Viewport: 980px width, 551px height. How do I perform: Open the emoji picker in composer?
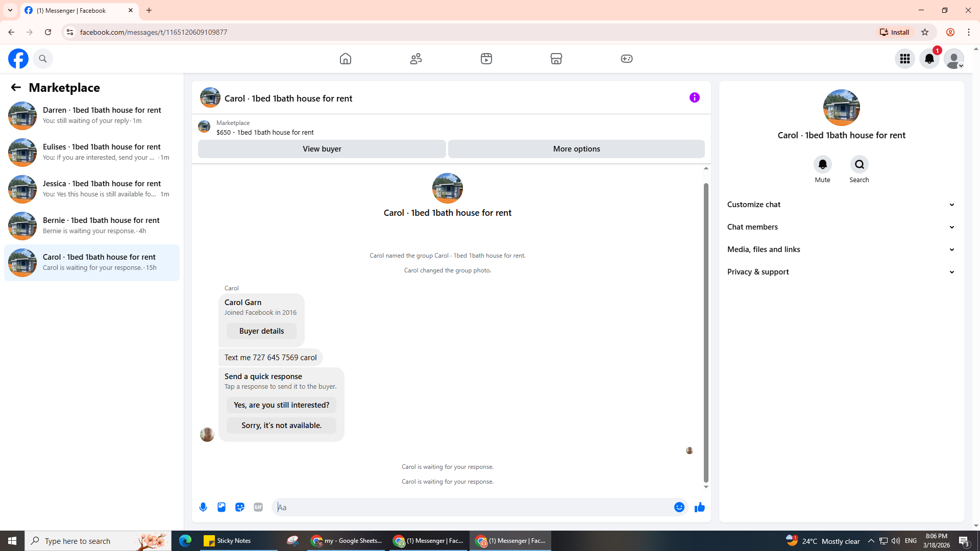679,507
